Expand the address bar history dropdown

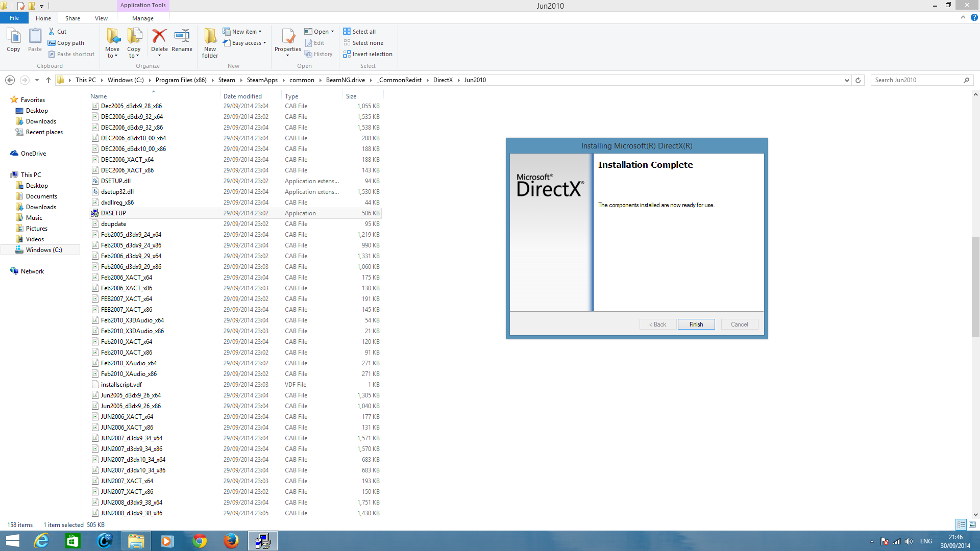coord(847,80)
